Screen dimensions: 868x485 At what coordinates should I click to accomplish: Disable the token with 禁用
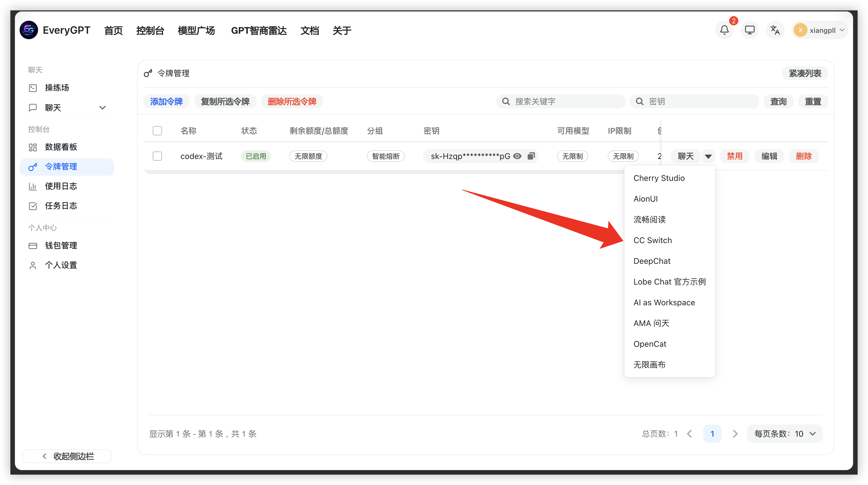735,156
